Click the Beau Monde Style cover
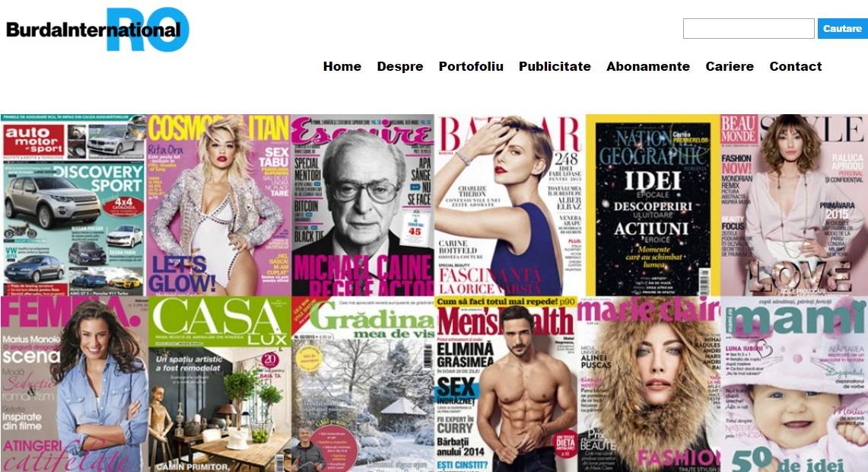This screenshot has width=868, height=472. [x=794, y=205]
